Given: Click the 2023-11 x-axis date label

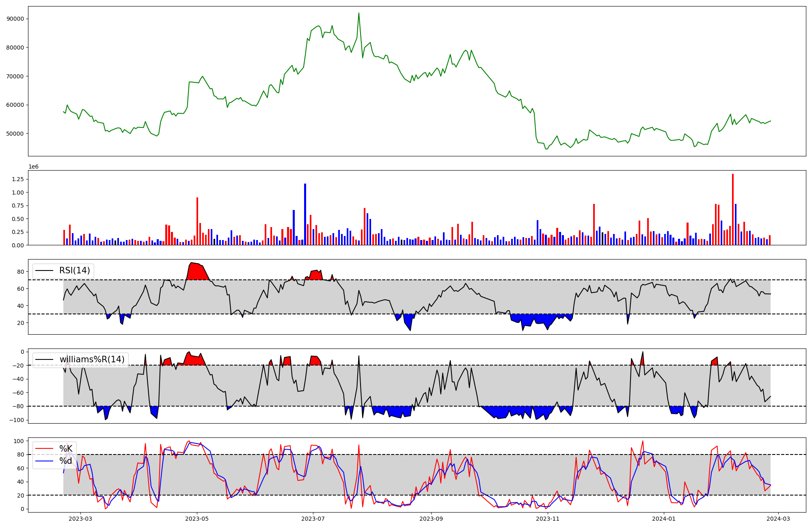Looking at the screenshot, I should click(548, 518).
